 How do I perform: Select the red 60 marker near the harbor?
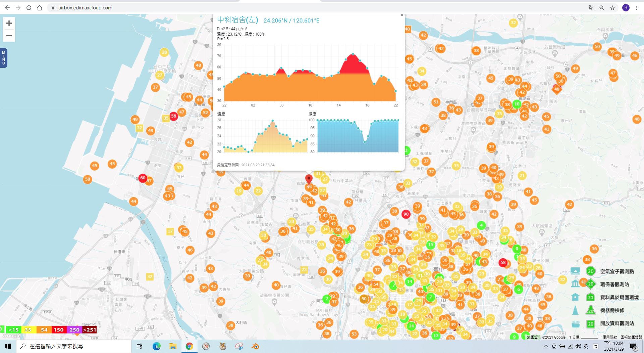(x=143, y=178)
